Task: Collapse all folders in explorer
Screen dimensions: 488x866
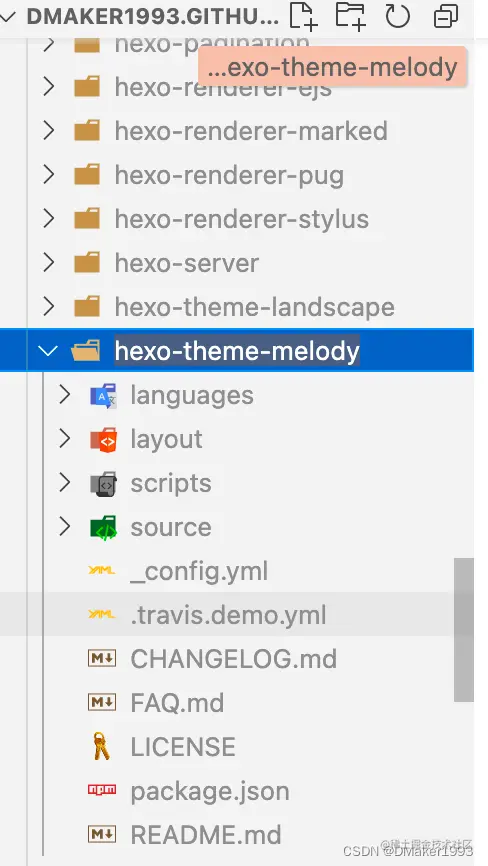Action: (445, 16)
